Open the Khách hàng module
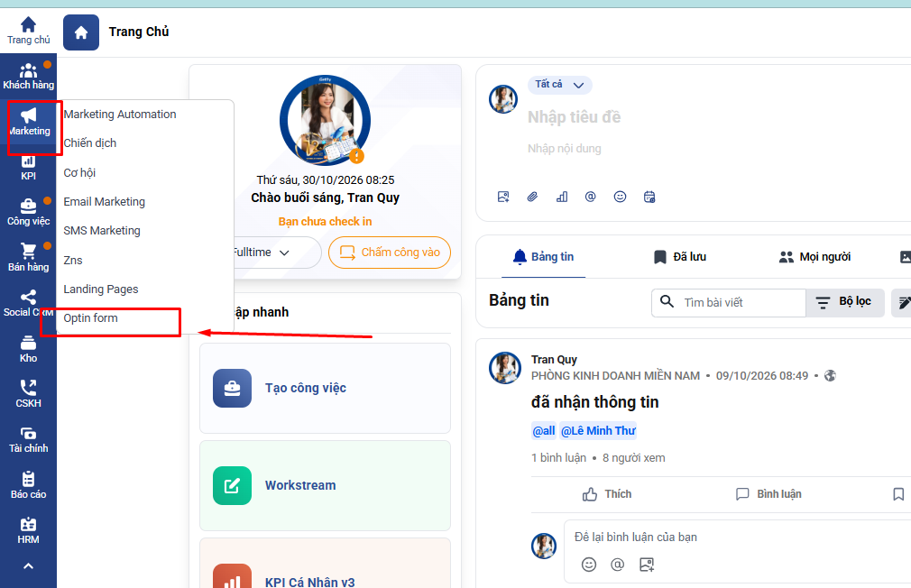The image size is (911, 588). (x=28, y=77)
